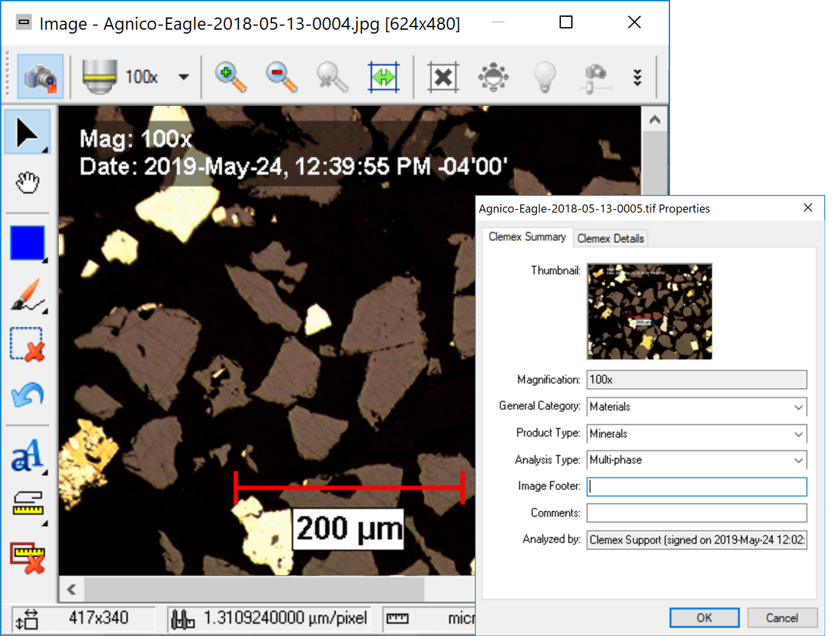The width and height of the screenshot is (840, 636).
Task: Click the clear overlay X box icon
Action: click(x=443, y=77)
